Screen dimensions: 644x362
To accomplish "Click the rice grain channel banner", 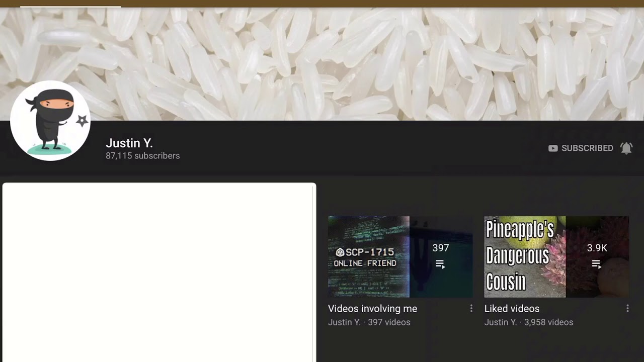I will click(x=322, y=64).
